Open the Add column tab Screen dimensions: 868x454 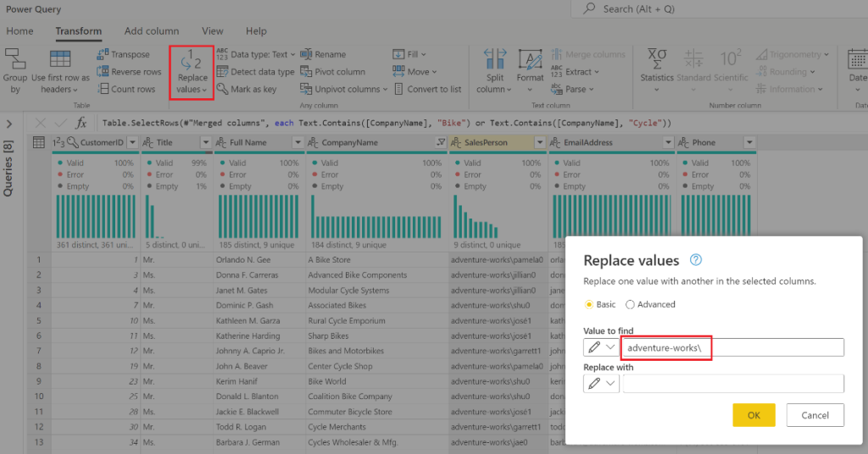click(152, 31)
